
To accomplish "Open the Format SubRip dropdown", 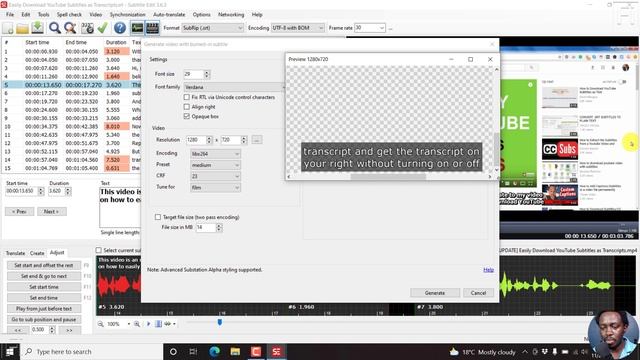I will coord(212,28).
